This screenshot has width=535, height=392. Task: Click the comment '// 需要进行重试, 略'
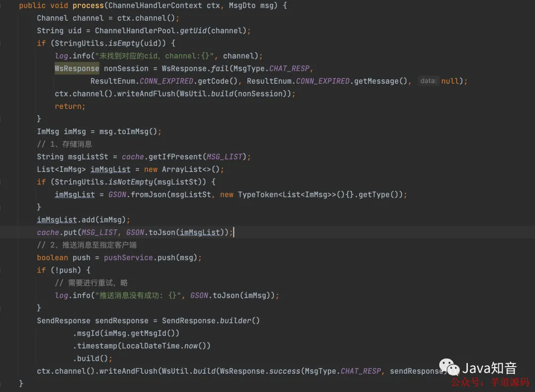point(91,283)
